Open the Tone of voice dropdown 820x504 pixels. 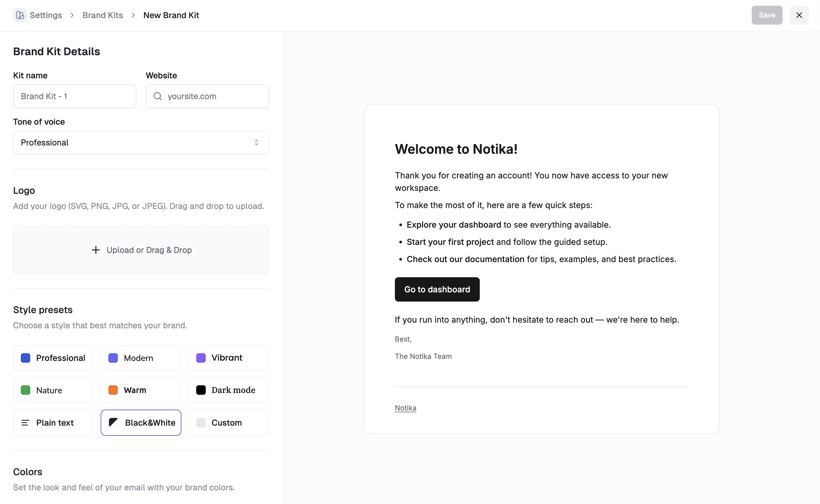[x=141, y=142]
